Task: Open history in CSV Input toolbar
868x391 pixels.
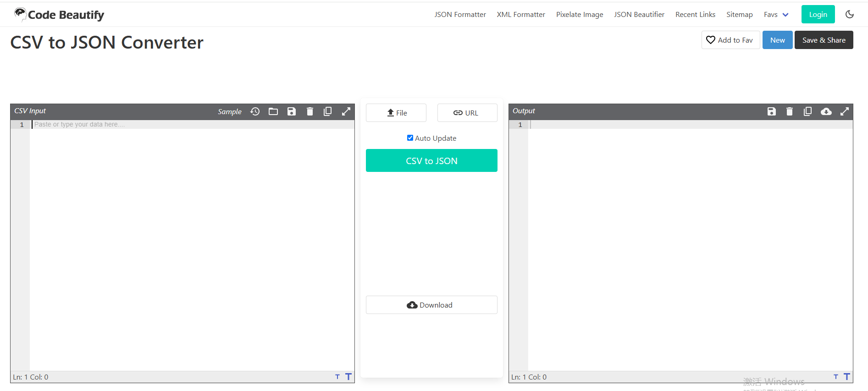Action: pos(255,111)
